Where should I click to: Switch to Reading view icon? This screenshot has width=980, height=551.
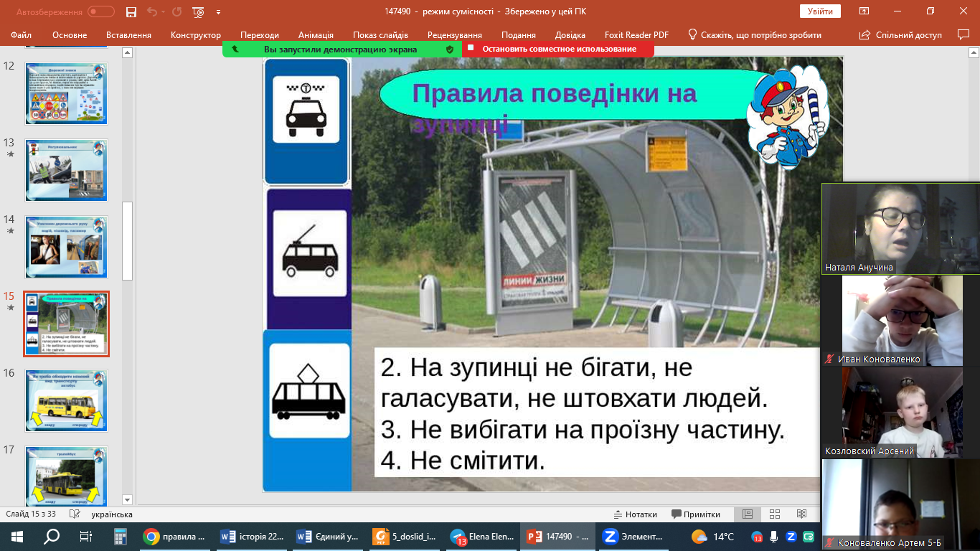(801, 514)
